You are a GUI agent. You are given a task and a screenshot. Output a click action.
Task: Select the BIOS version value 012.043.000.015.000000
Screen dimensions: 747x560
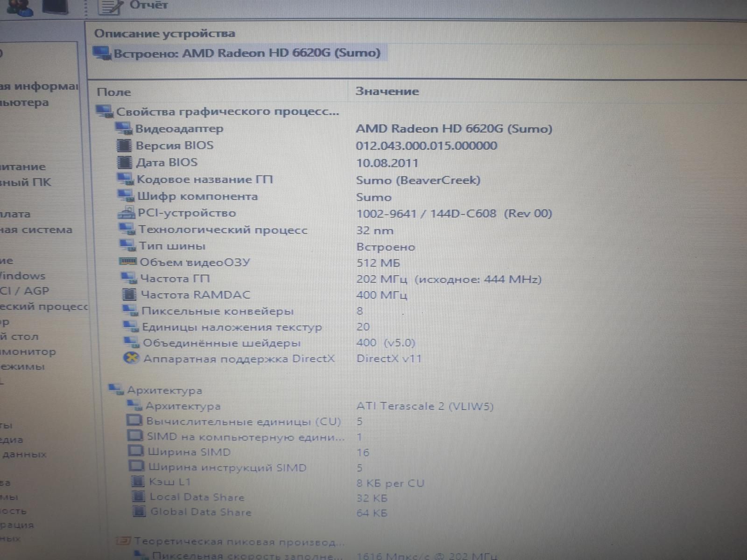pyautogui.click(x=426, y=146)
